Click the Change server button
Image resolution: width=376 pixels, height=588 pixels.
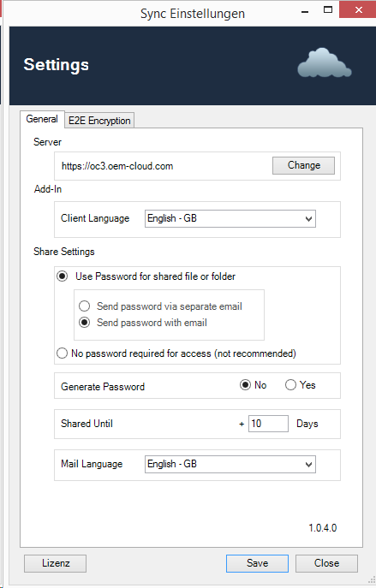click(x=303, y=165)
